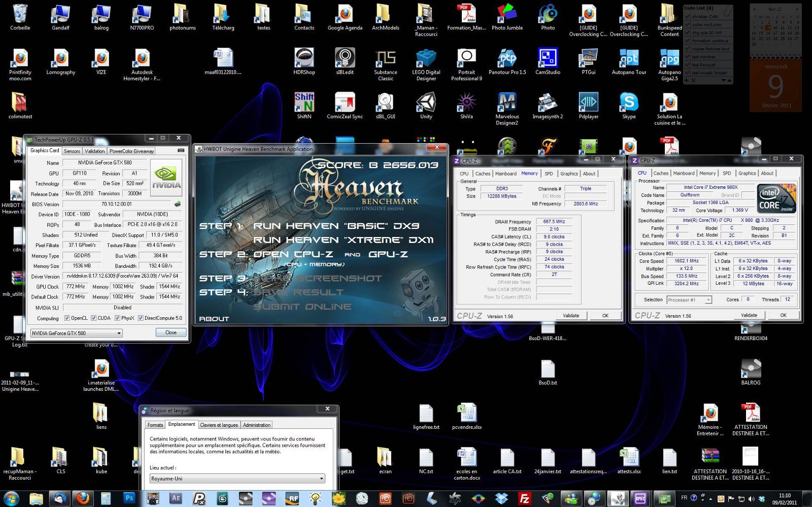Select Autopano Tour icon
Image resolution: width=812 pixels, height=507 pixels.
point(629,62)
